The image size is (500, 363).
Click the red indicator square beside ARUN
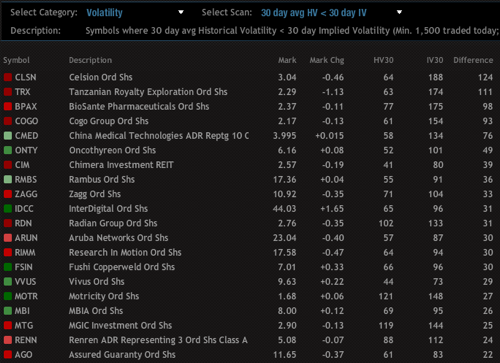click(x=8, y=238)
